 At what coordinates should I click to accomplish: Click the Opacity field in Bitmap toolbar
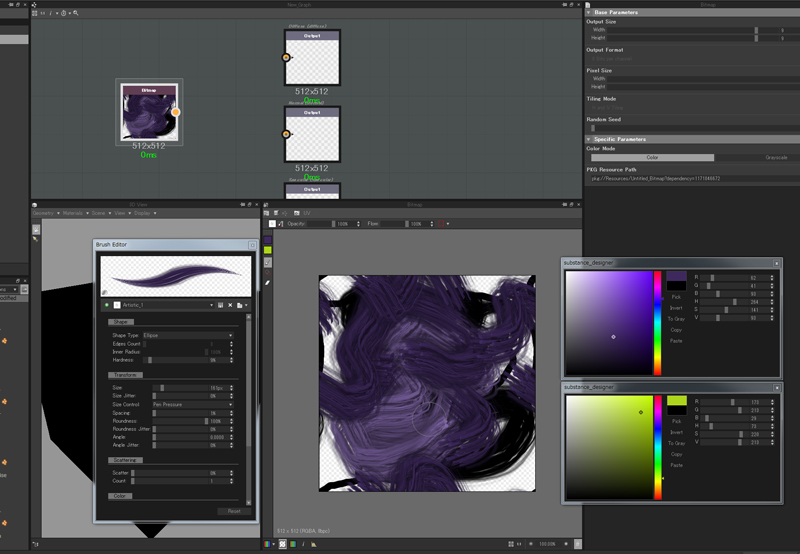(333, 224)
